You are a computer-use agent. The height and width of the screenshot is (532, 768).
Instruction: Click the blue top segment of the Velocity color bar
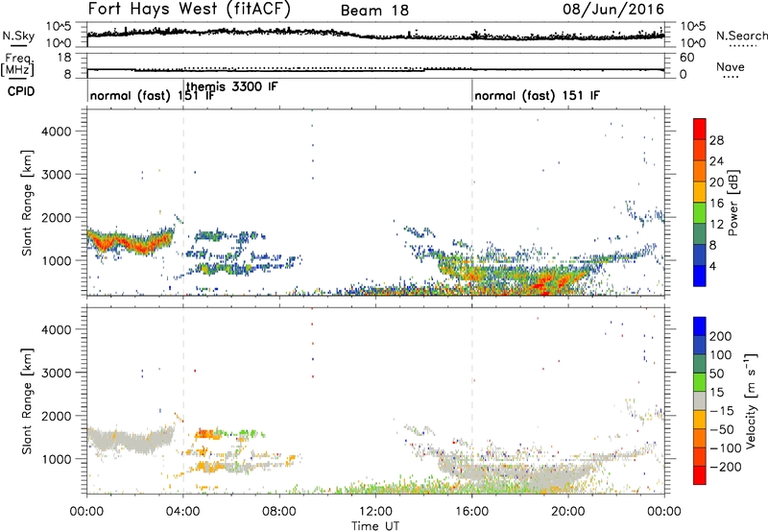[700, 326]
